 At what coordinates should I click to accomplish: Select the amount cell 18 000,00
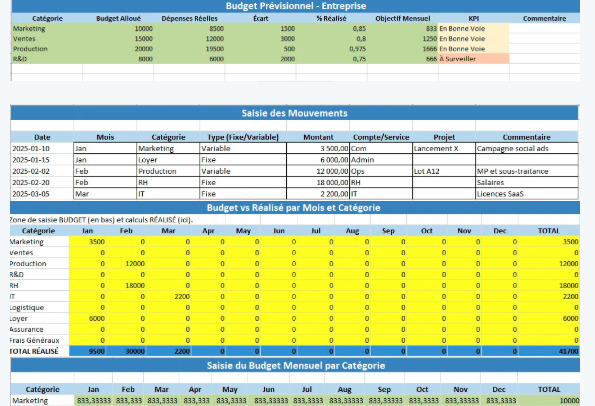pyautogui.click(x=318, y=183)
